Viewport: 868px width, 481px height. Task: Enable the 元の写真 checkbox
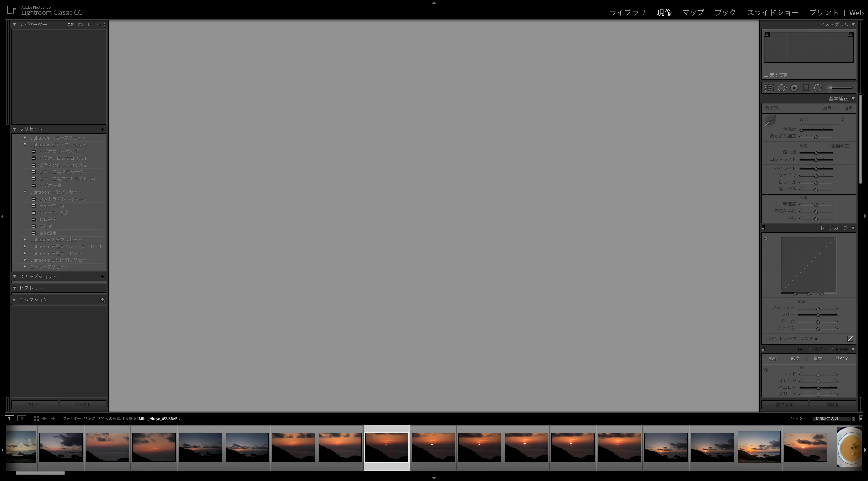[x=766, y=75]
